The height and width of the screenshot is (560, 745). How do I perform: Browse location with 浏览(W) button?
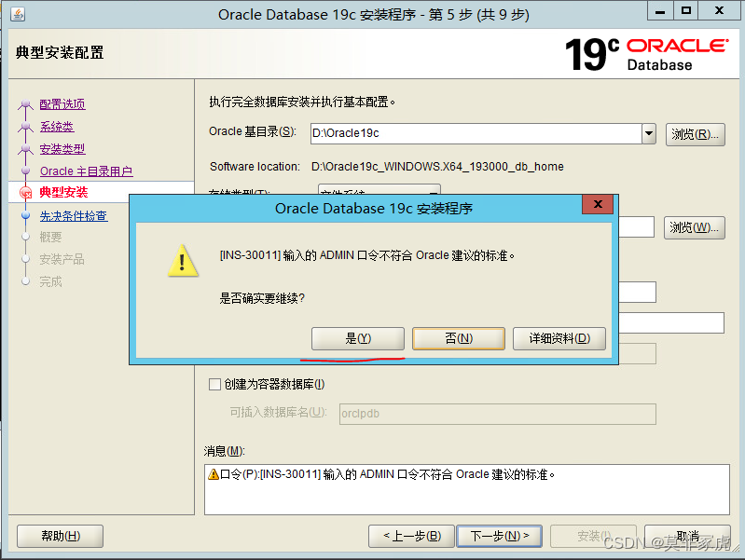(694, 227)
